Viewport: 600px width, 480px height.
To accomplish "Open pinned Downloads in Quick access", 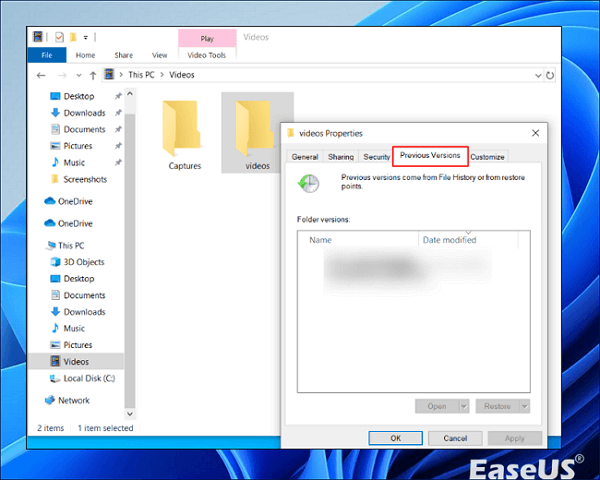I will click(x=84, y=113).
